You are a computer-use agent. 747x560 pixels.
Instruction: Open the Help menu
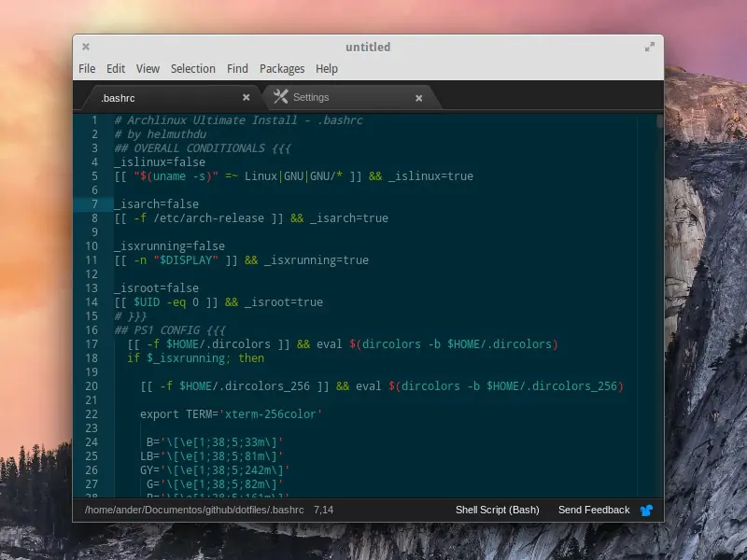pos(327,69)
